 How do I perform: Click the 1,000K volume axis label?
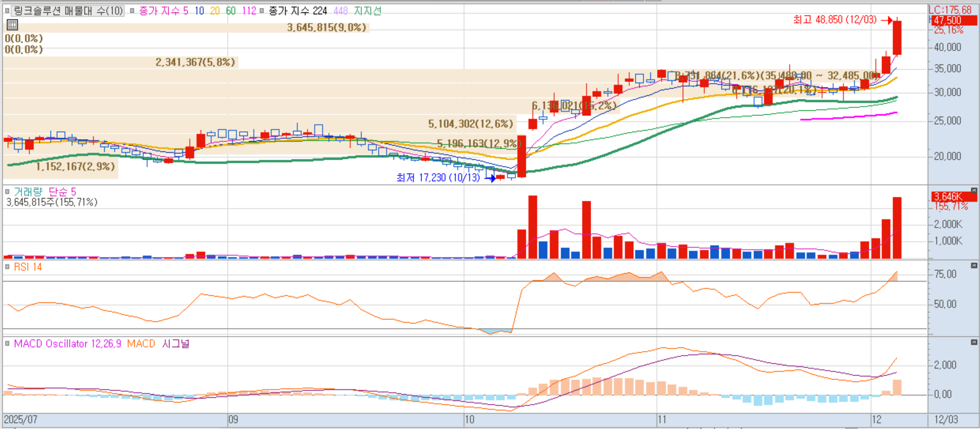[948, 241]
